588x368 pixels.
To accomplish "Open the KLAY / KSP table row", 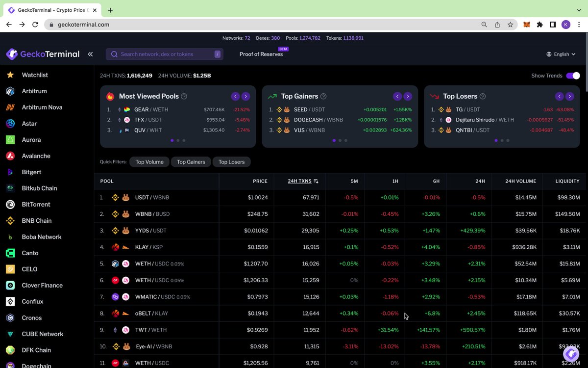I will [341, 247].
